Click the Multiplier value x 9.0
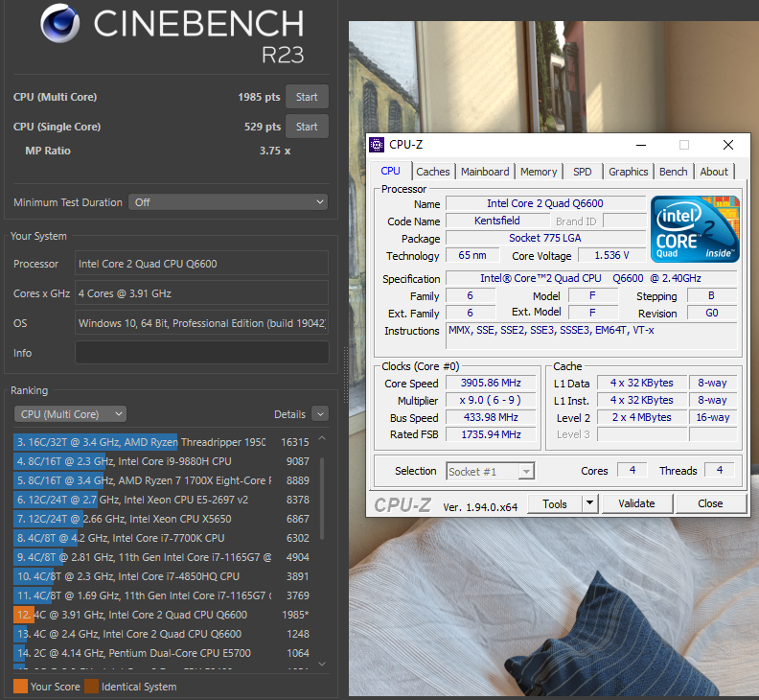Viewport: 759px width, 700px height. 491,400
